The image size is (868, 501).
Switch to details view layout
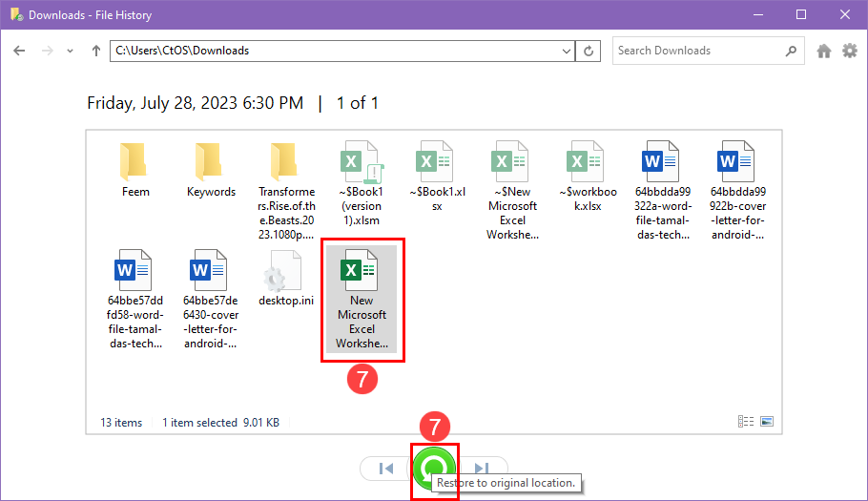[x=746, y=422]
